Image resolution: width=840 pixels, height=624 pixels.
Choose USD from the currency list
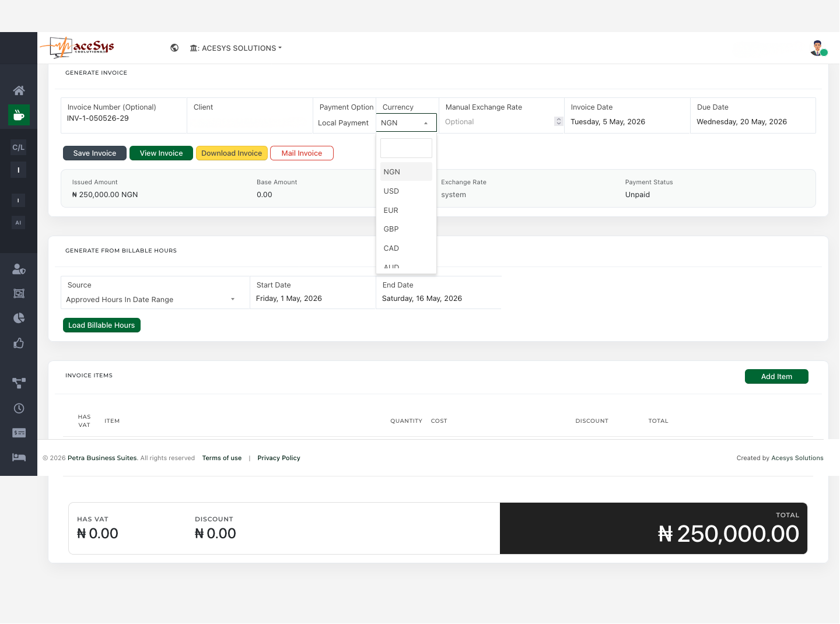[x=406, y=191]
